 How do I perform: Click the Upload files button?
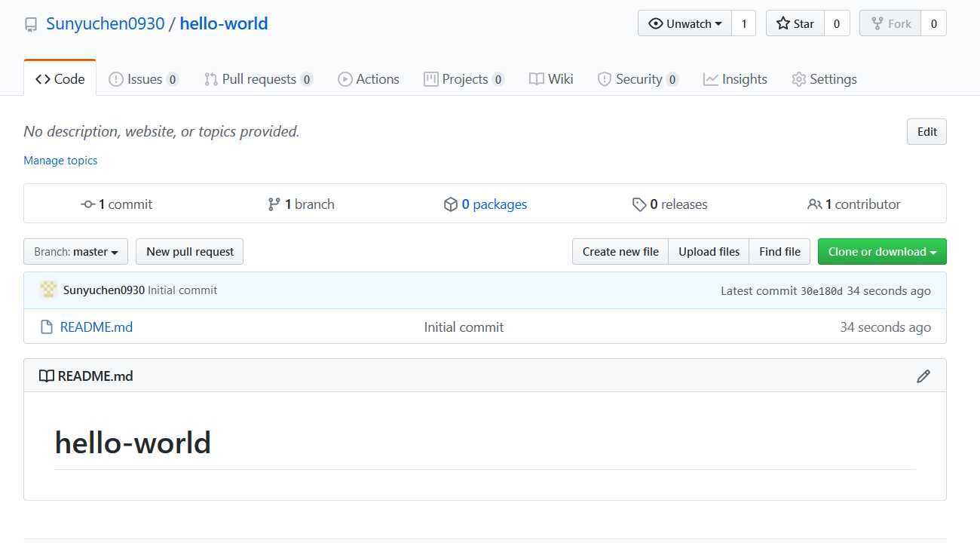(x=709, y=252)
